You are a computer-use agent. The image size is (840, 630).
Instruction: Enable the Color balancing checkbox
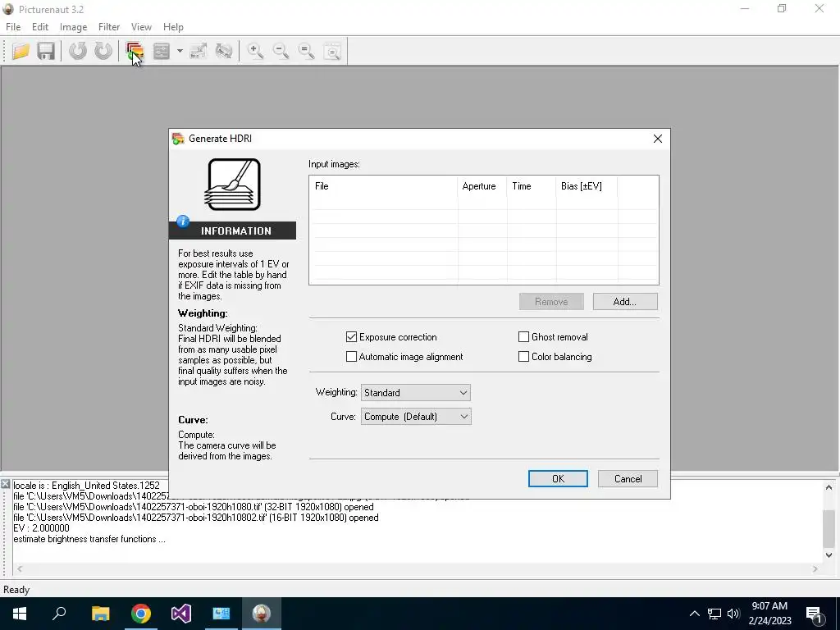click(x=524, y=357)
